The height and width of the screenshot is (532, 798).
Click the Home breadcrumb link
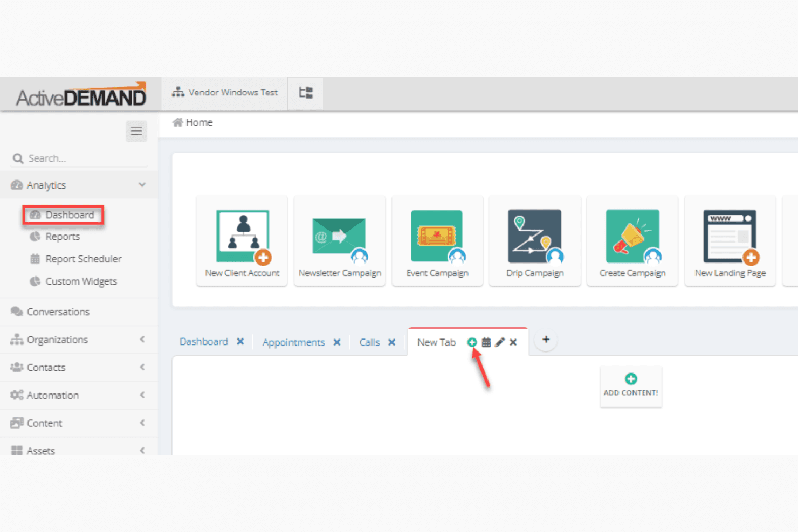click(192, 122)
